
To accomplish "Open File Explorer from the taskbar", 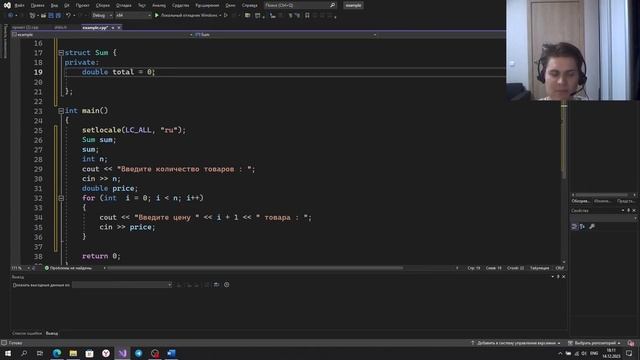I will point(73,353).
